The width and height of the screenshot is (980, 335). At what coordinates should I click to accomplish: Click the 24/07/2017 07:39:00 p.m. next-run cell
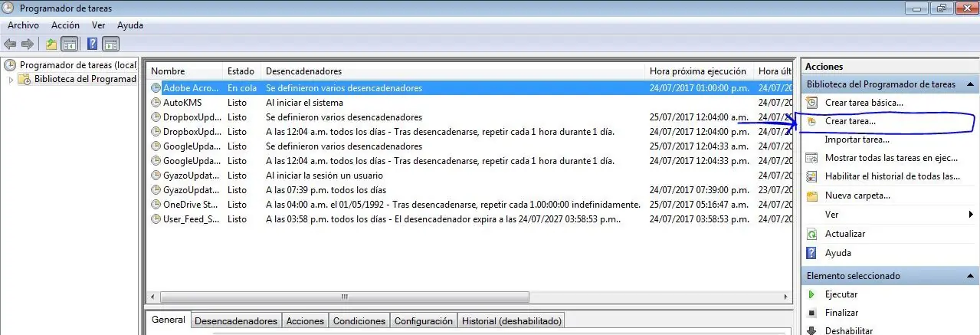point(699,190)
